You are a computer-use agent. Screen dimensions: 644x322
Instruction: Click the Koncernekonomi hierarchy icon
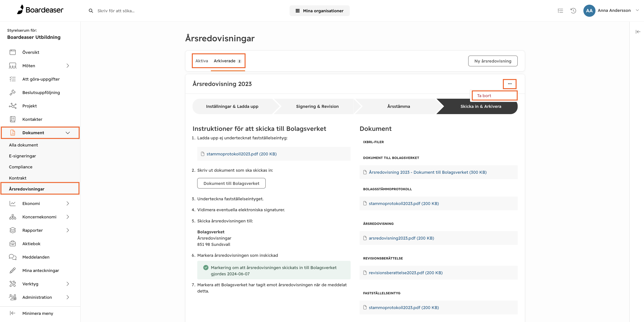point(13,217)
